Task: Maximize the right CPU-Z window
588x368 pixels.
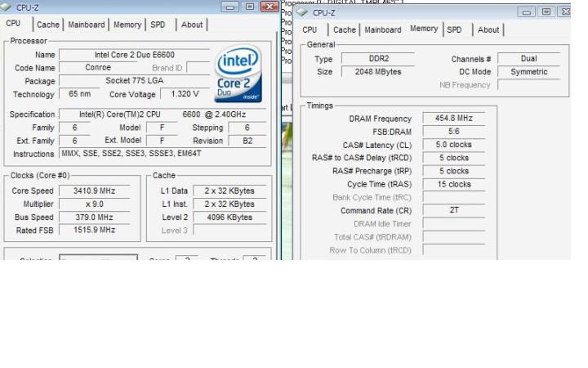Action: pos(546,12)
